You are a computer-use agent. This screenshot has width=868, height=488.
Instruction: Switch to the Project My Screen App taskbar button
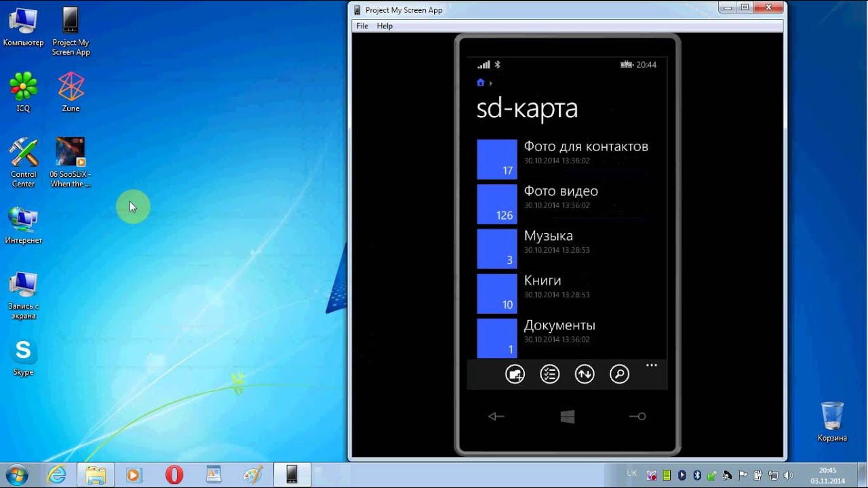[x=292, y=475]
